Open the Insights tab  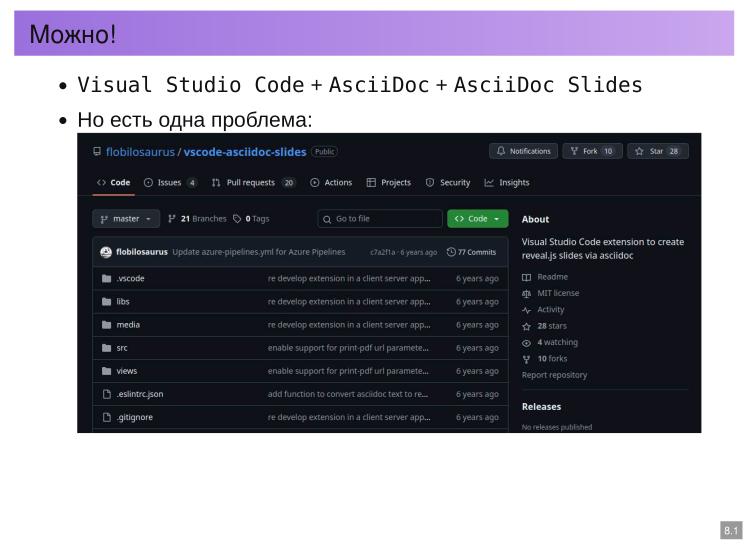point(507,182)
